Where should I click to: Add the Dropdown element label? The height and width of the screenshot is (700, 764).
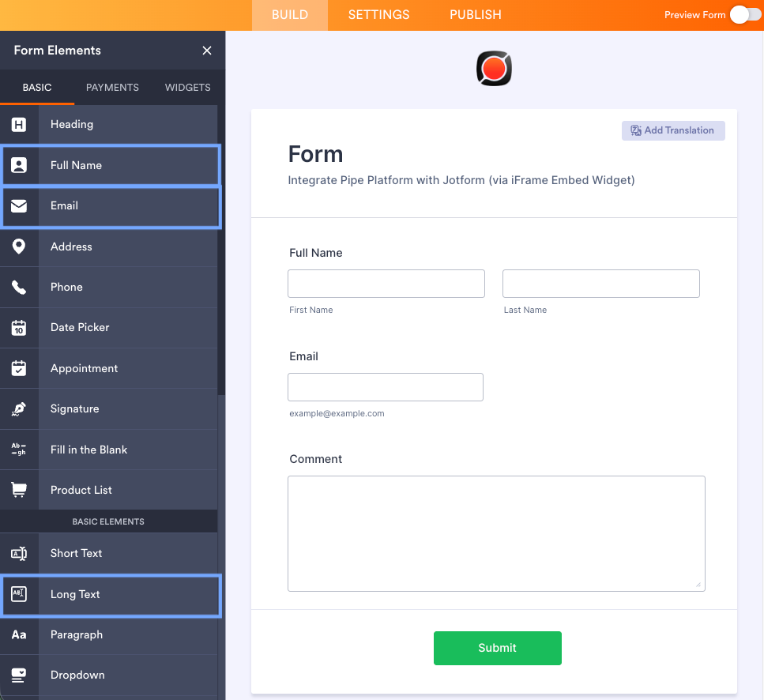(77, 676)
